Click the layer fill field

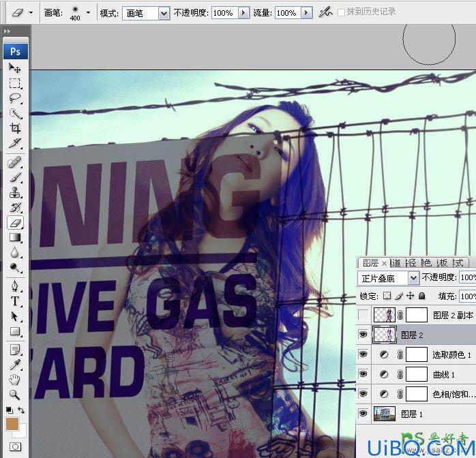pyautogui.click(x=468, y=296)
